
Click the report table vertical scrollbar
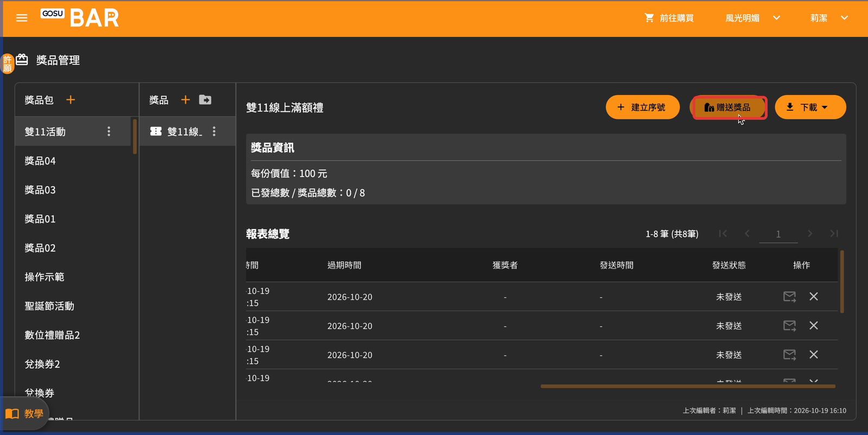coord(842,281)
